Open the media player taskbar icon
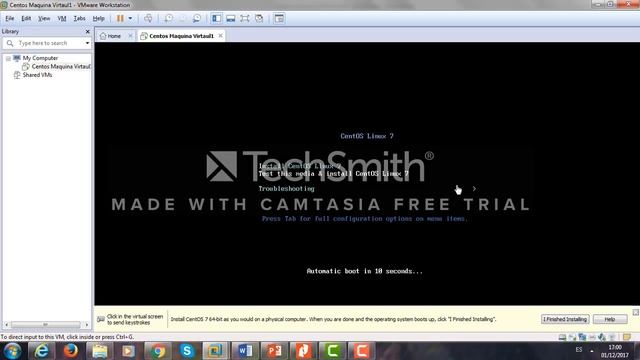The image size is (640, 360). pyautogui.click(x=129, y=351)
